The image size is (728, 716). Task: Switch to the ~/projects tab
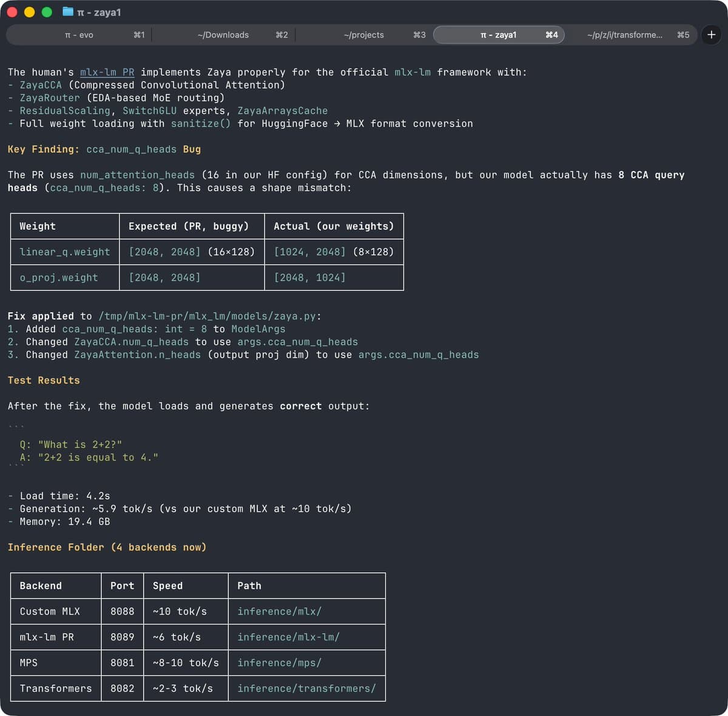[363, 35]
